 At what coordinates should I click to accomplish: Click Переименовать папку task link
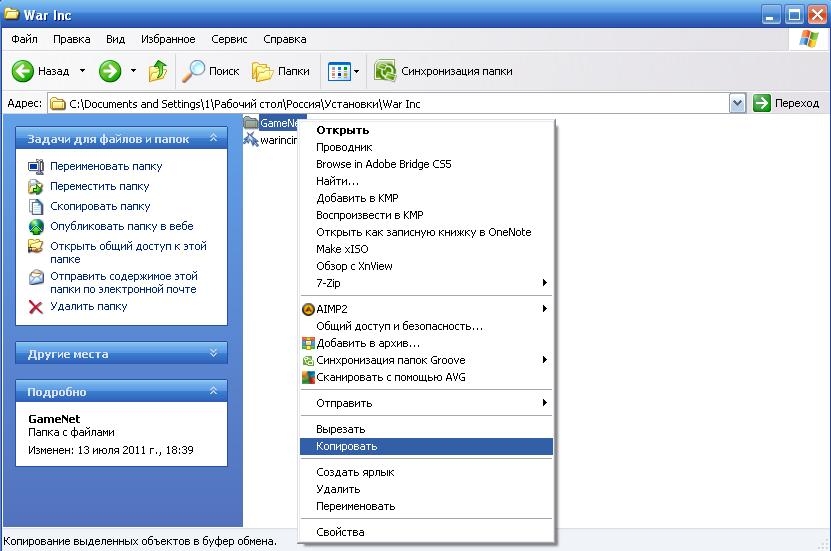pos(106,166)
